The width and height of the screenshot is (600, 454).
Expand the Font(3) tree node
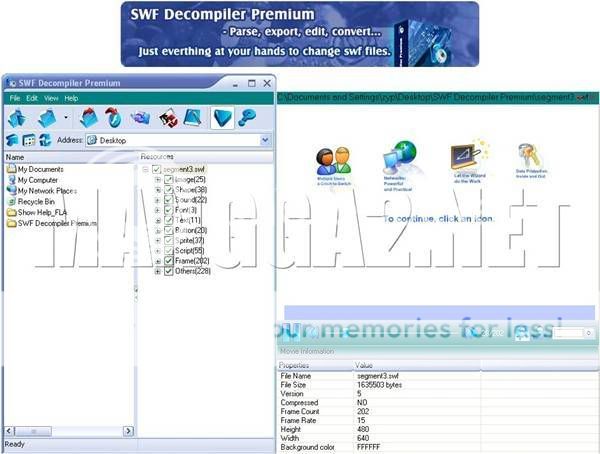coord(158,210)
